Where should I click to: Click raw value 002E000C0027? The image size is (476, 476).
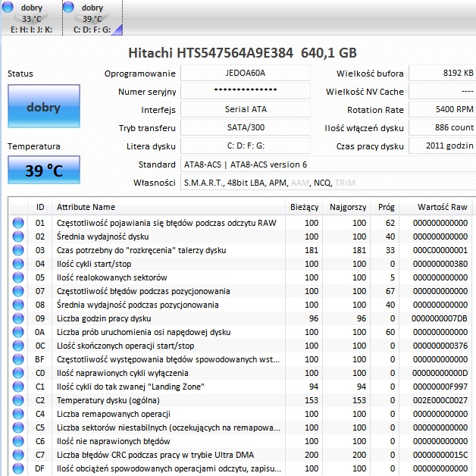point(440,400)
